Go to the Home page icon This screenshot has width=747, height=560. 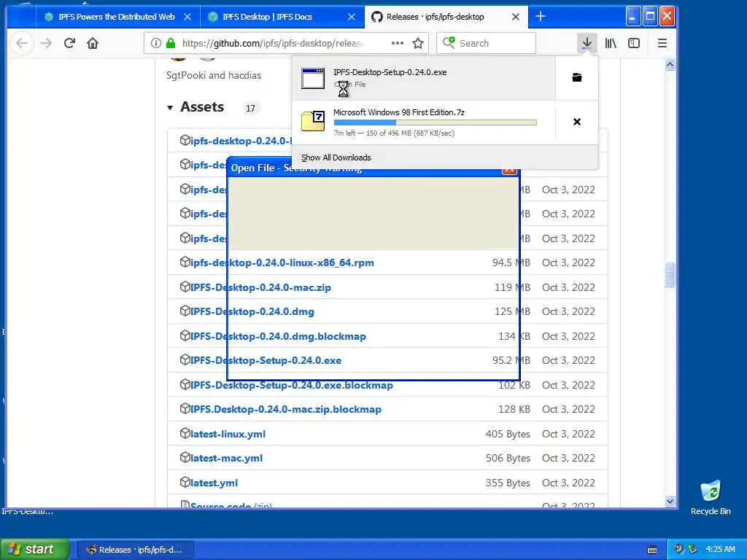pos(93,43)
